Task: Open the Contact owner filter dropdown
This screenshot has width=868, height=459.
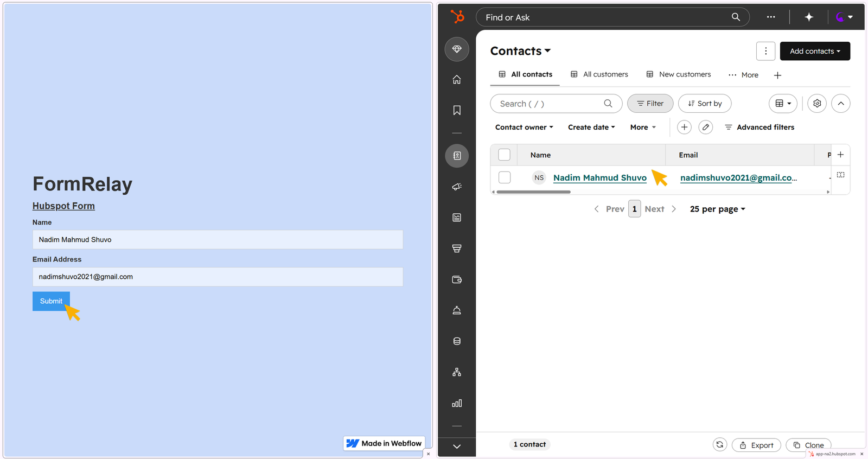Action: (524, 127)
